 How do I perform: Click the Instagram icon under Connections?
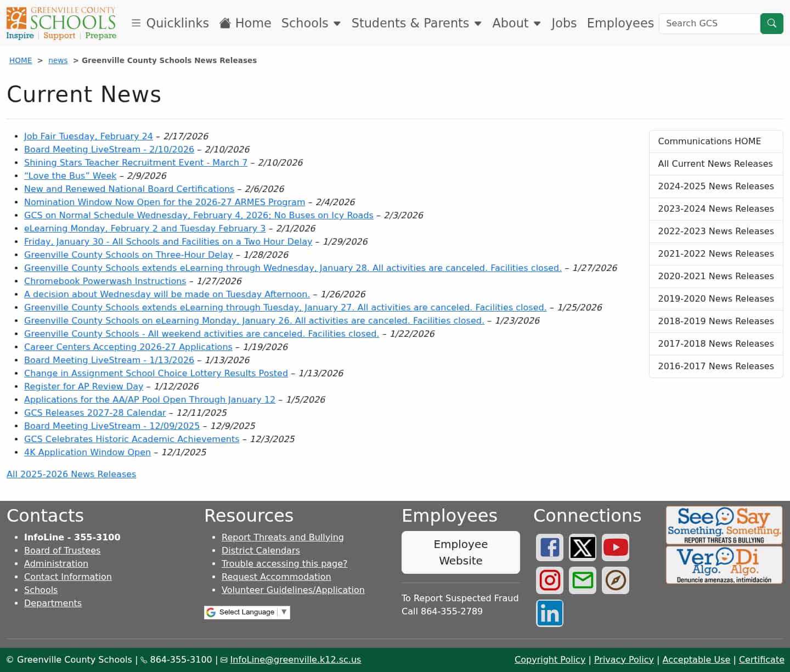pyautogui.click(x=549, y=580)
